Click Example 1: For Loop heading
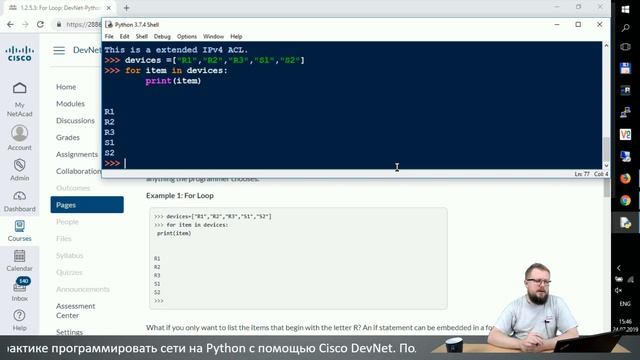The image size is (640, 360). click(x=180, y=196)
